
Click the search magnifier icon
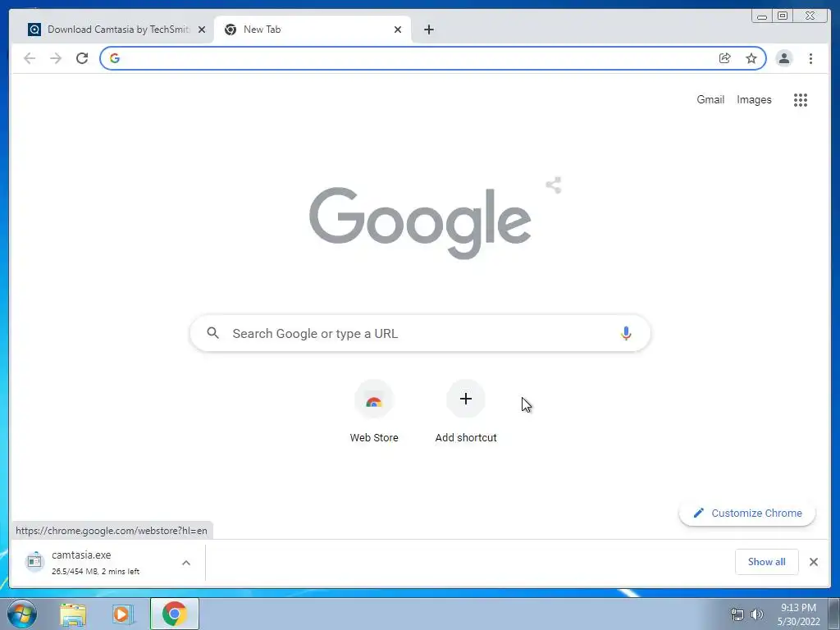(212, 333)
